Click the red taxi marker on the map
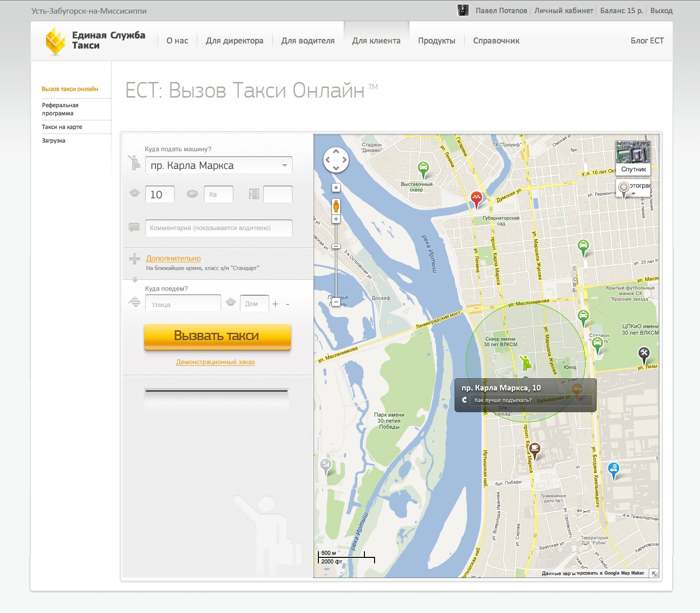The image size is (700, 613). click(476, 200)
